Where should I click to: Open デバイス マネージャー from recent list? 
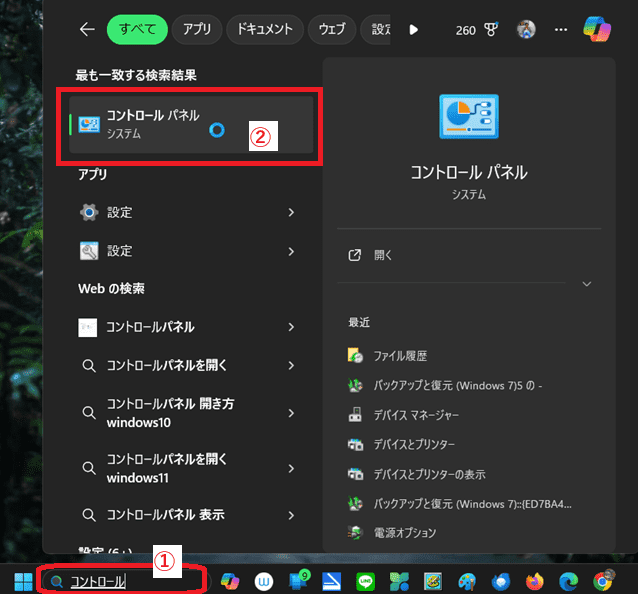[x=416, y=414]
